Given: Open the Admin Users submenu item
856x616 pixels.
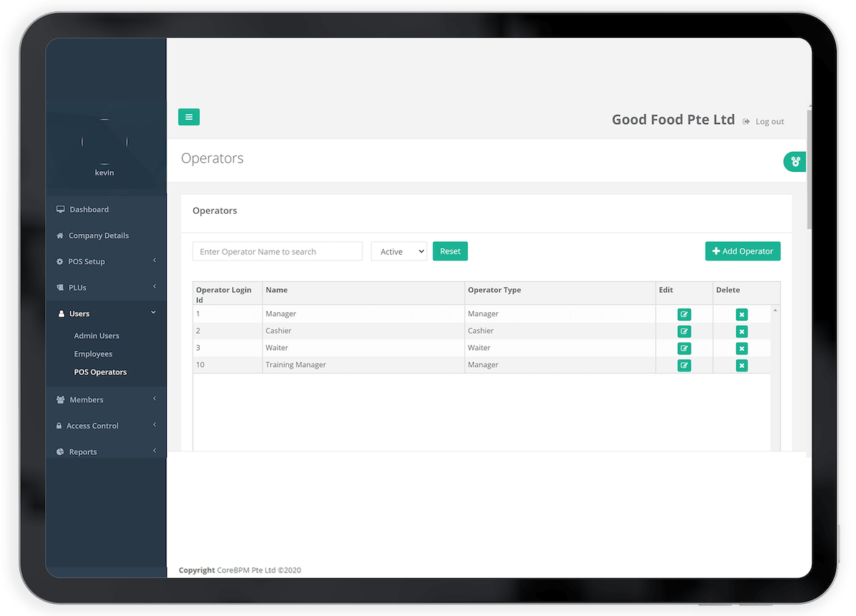Looking at the screenshot, I should pyautogui.click(x=96, y=336).
